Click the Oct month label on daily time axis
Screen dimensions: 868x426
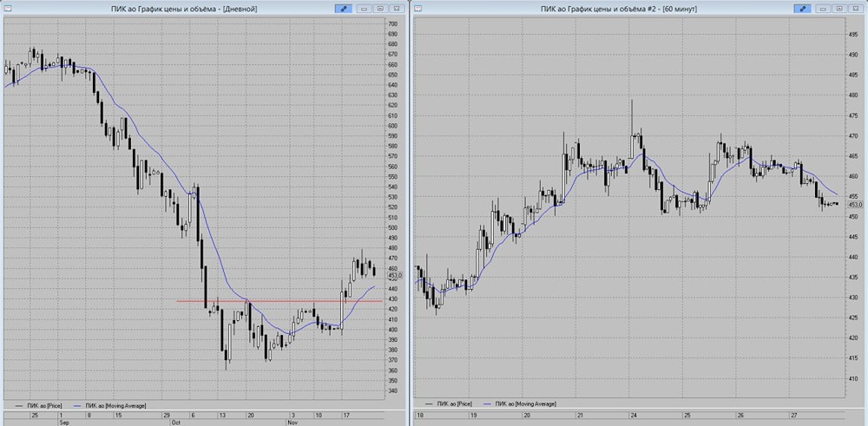click(x=176, y=422)
